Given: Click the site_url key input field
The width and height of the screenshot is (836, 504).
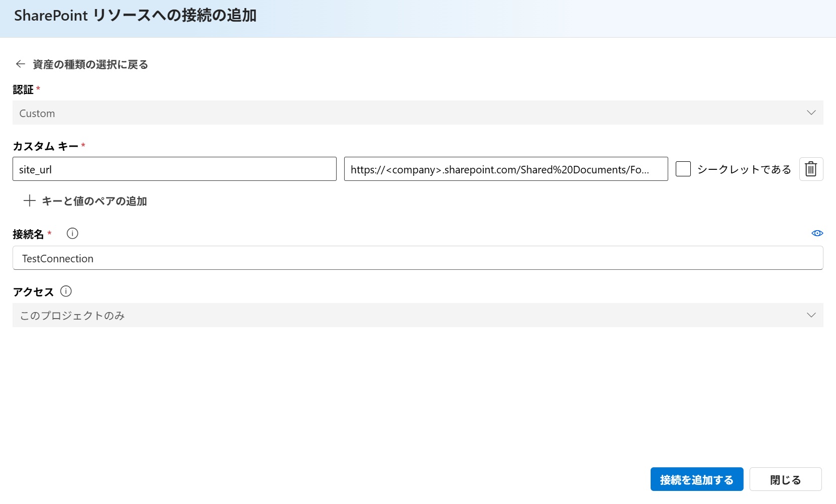Looking at the screenshot, I should (174, 169).
